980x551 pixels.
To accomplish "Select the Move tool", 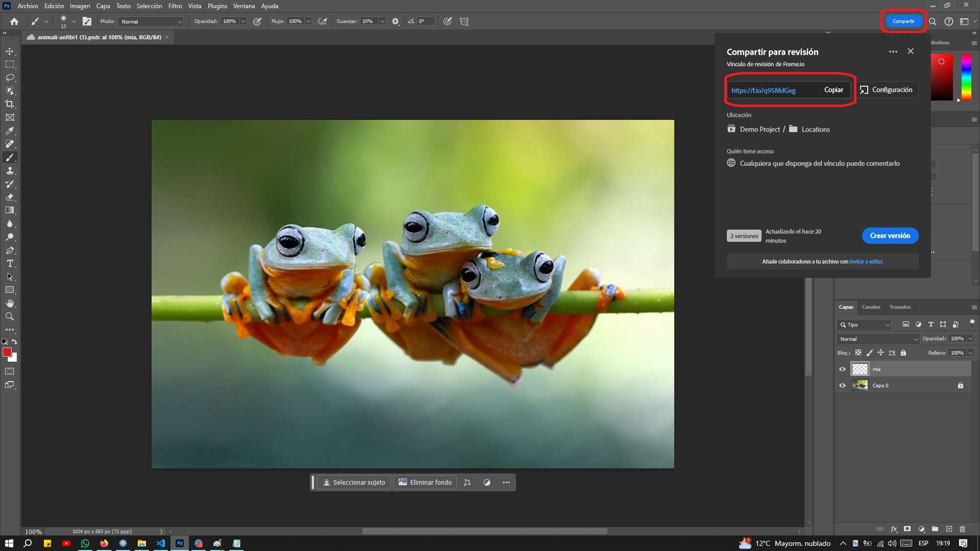I will (10, 52).
